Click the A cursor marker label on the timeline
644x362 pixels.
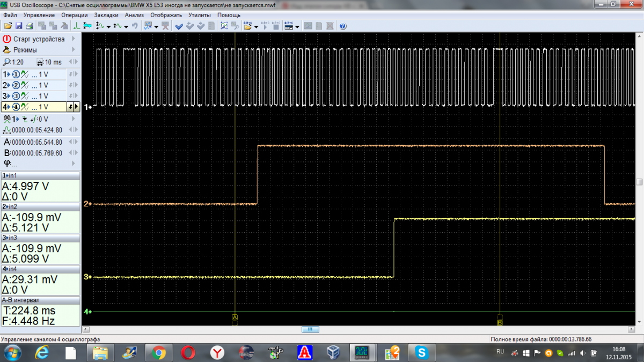235,317
